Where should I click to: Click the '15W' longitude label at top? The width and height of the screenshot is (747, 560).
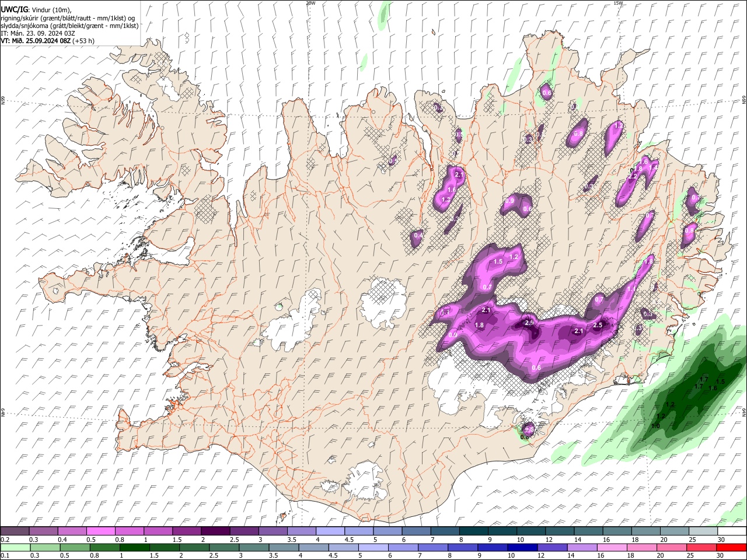tap(618, 3)
